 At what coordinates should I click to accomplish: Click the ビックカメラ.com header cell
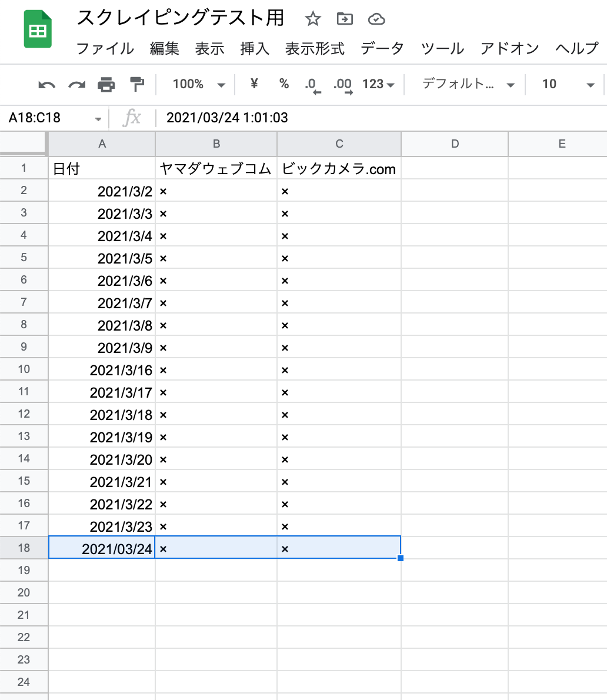[339, 168]
